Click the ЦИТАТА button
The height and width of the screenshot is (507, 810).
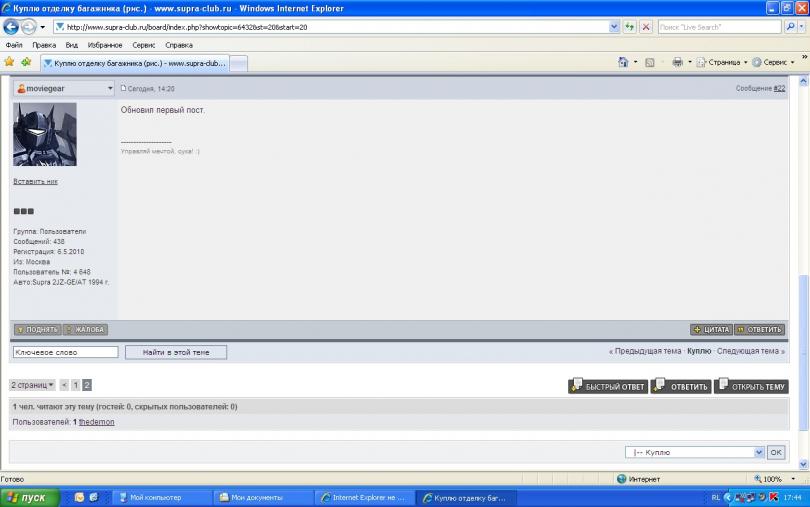click(711, 329)
